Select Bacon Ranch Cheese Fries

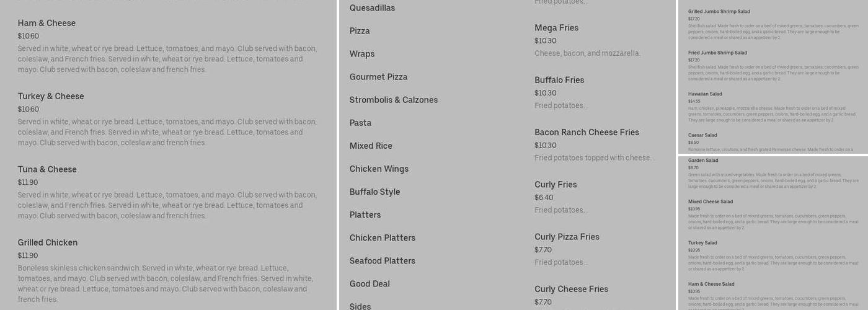coord(587,132)
